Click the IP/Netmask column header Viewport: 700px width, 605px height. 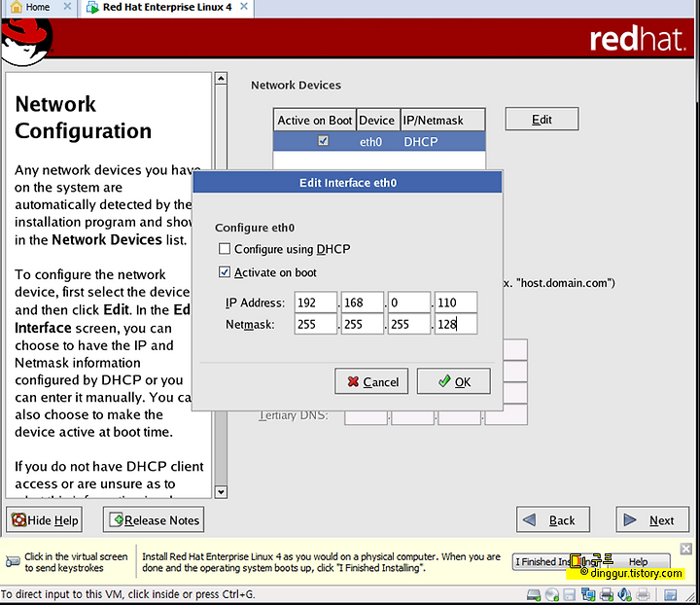[x=442, y=120]
